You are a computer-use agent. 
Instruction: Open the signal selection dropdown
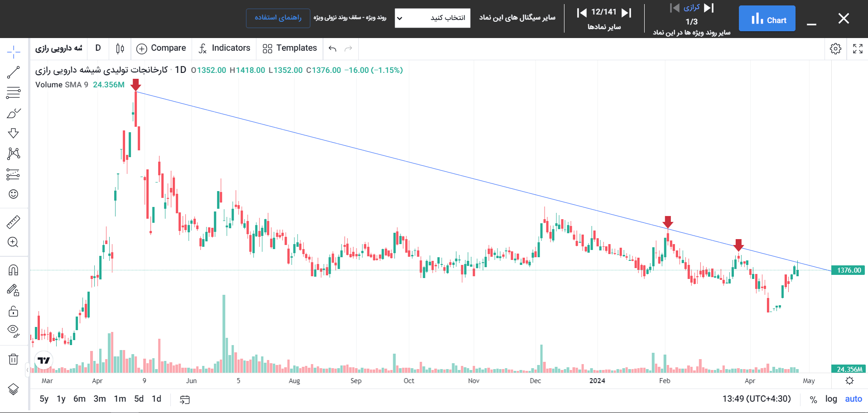point(432,18)
